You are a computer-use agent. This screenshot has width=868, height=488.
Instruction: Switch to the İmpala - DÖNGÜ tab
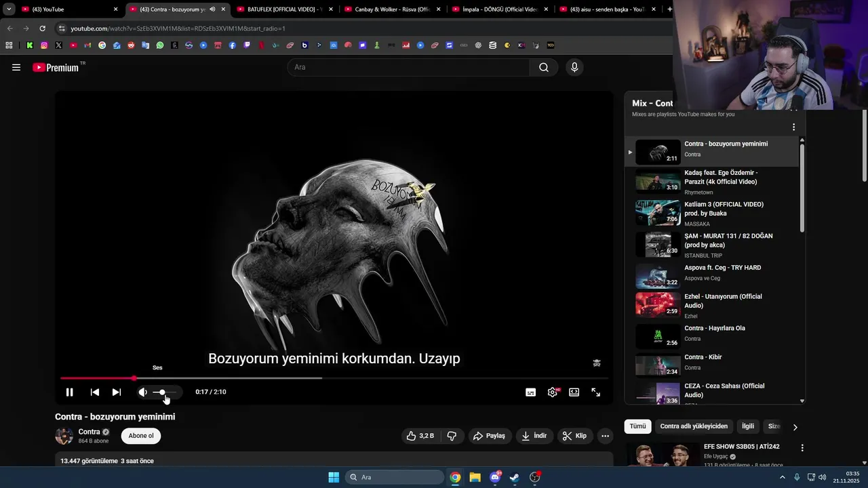pyautogui.click(x=500, y=9)
